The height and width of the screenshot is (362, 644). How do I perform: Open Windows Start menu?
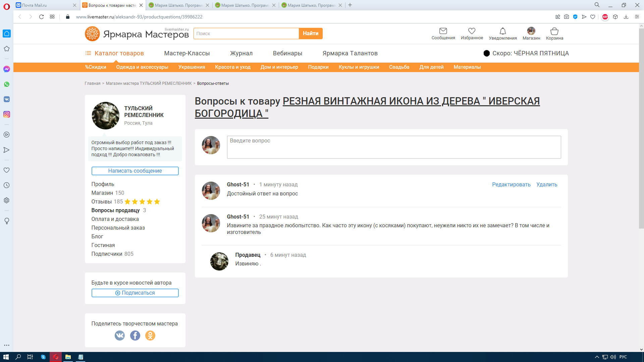6,357
